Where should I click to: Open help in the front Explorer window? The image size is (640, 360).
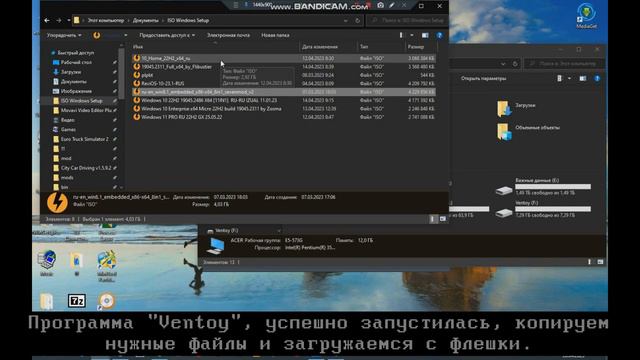click(440, 36)
